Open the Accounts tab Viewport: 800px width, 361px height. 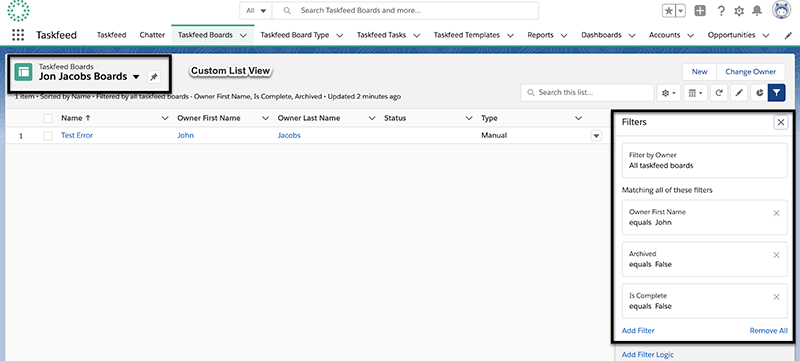(664, 35)
